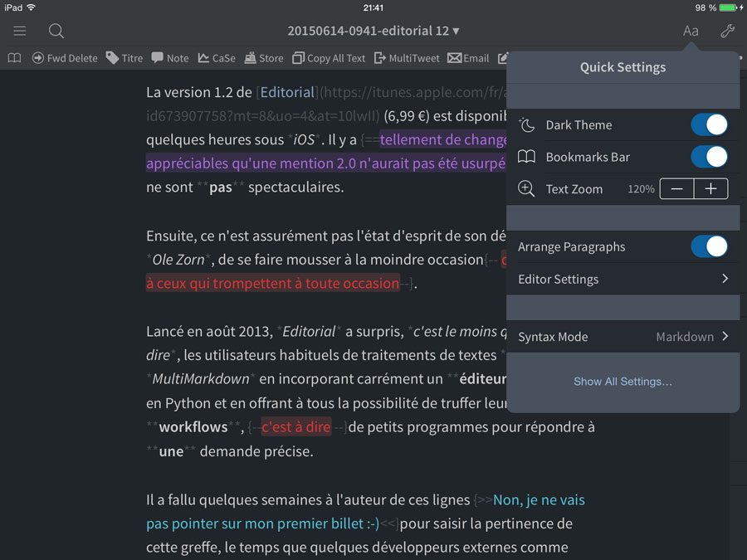This screenshot has width=747, height=560.
Task: Open the hamburger file list menu
Action: pyautogui.click(x=20, y=31)
